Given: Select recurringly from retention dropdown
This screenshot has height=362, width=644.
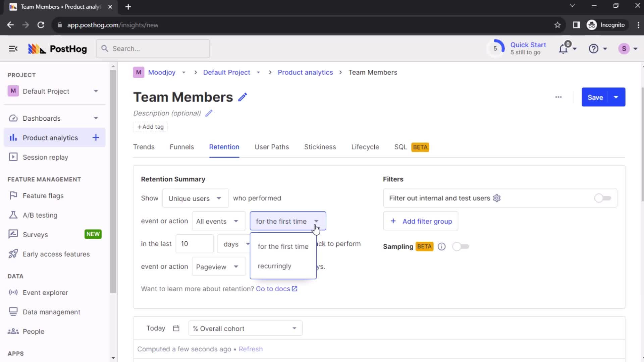Looking at the screenshot, I should click(275, 266).
